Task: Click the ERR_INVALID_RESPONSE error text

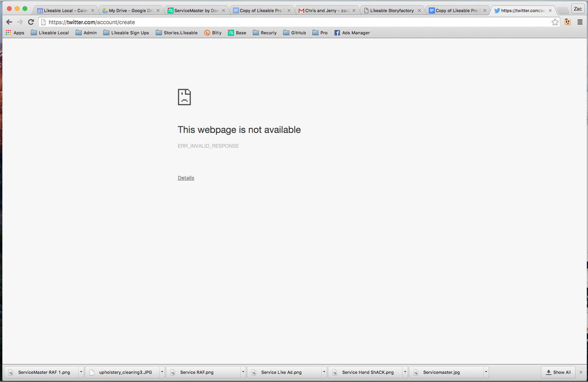Action: pyautogui.click(x=208, y=146)
